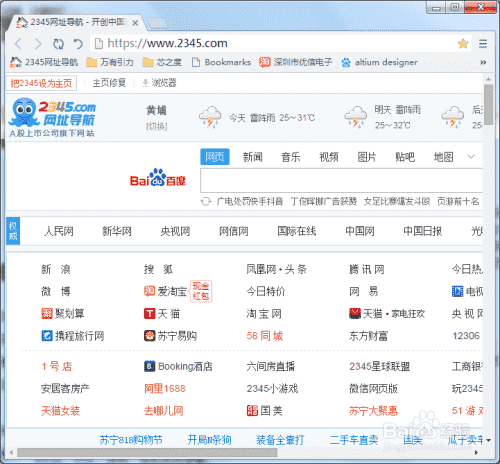Click tomorrow's 明天 weather icon

tap(356, 117)
